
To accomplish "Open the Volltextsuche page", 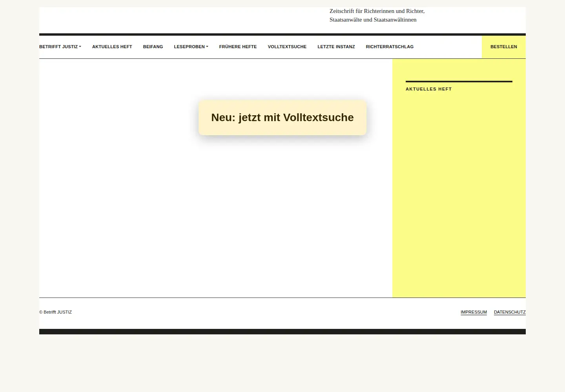I will 287,47.
